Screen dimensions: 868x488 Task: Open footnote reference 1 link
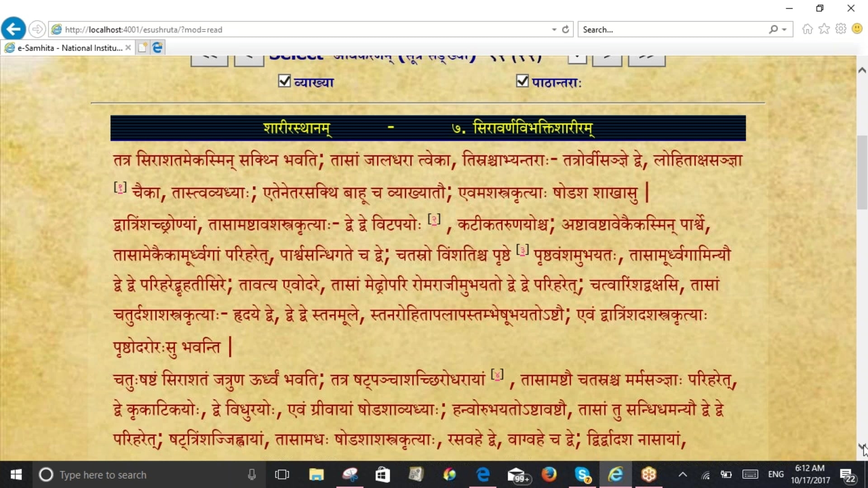pos(120,188)
